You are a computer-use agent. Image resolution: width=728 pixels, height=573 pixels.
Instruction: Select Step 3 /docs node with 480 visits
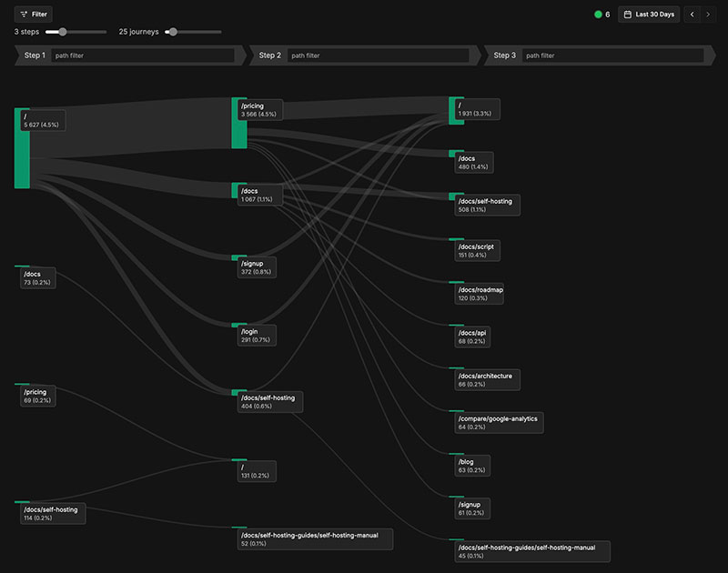pyautogui.click(x=474, y=163)
